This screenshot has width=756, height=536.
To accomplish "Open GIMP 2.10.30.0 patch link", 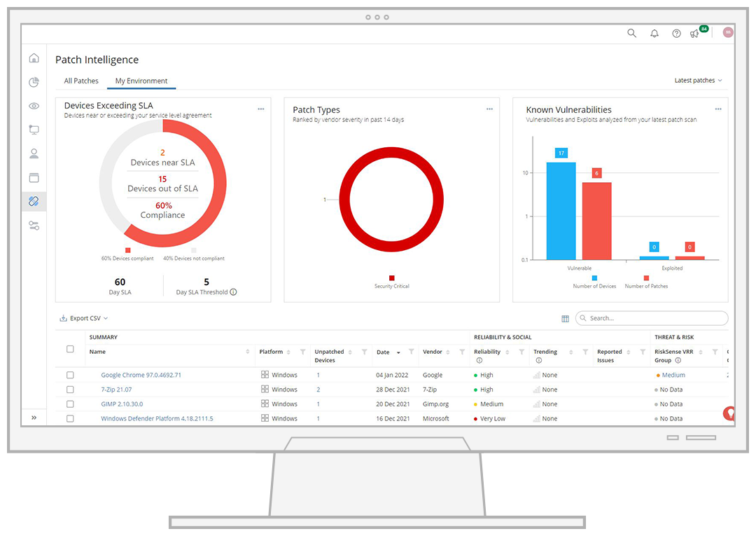I will pyautogui.click(x=122, y=404).
